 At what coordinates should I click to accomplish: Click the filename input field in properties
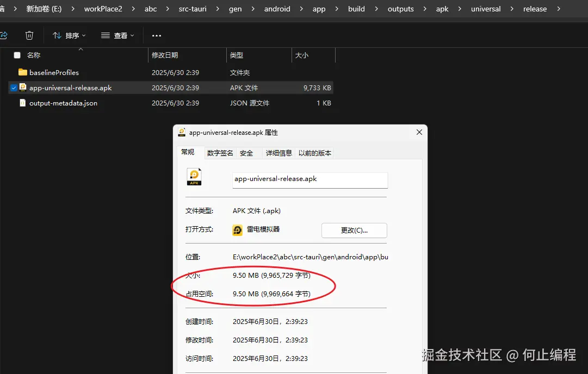pos(310,180)
